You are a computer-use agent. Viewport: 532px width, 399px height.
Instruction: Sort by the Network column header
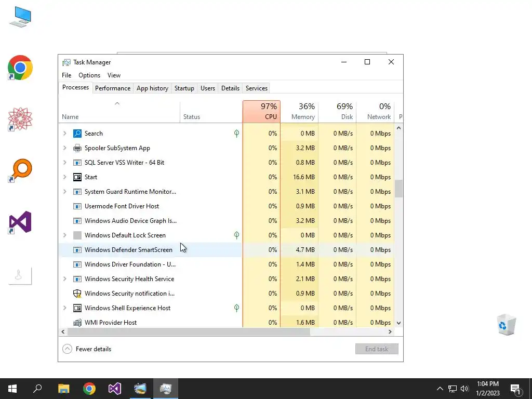click(x=375, y=112)
